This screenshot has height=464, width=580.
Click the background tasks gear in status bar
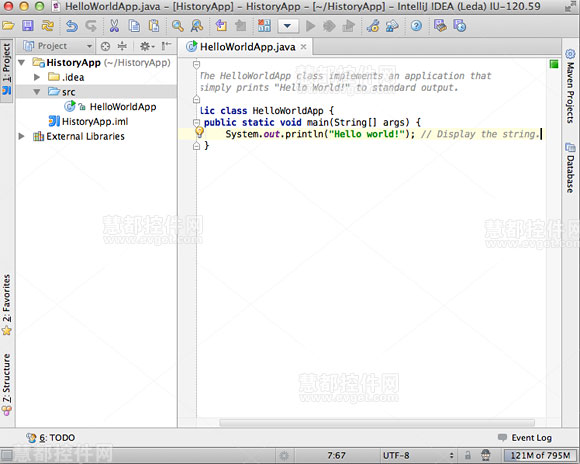284,455
